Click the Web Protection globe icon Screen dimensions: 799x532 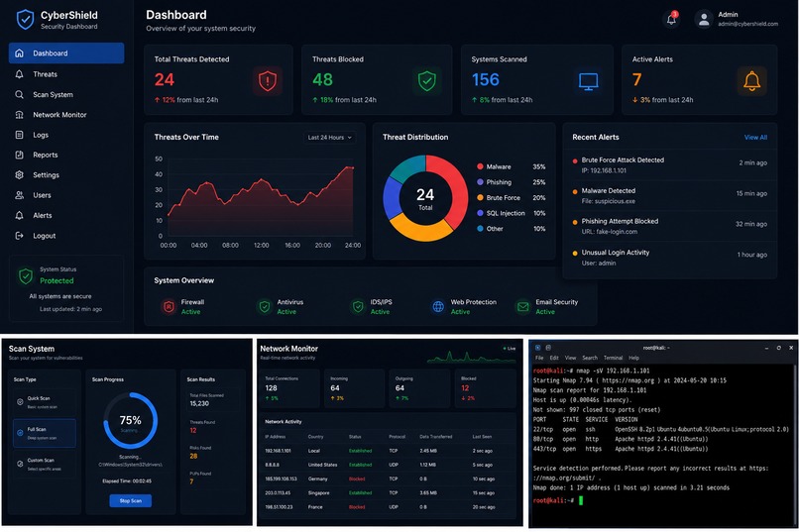coord(438,306)
